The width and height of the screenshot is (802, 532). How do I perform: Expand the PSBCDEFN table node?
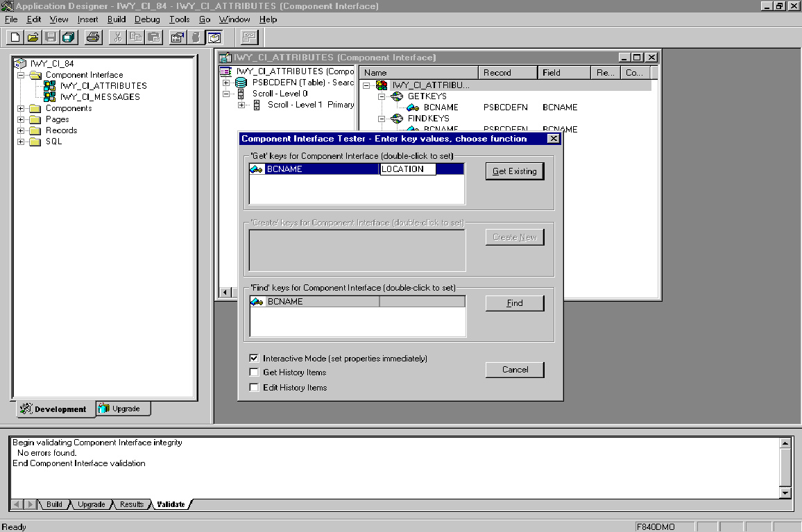point(226,83)
